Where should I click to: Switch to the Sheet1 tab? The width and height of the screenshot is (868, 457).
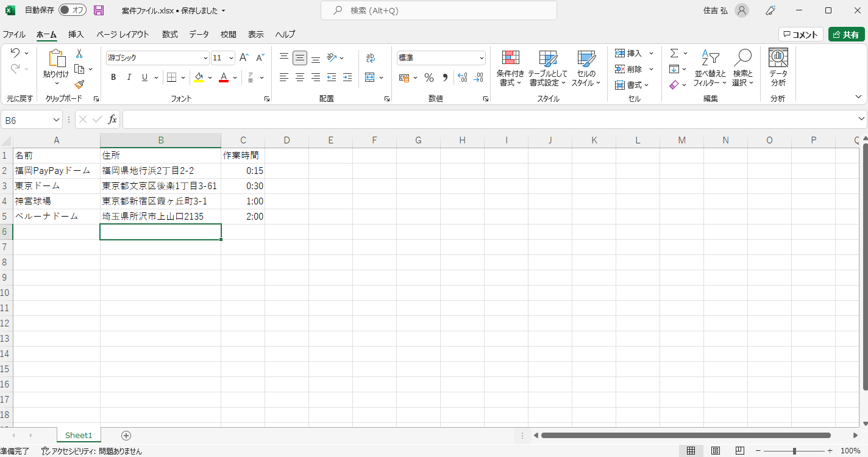pos(79,435)
